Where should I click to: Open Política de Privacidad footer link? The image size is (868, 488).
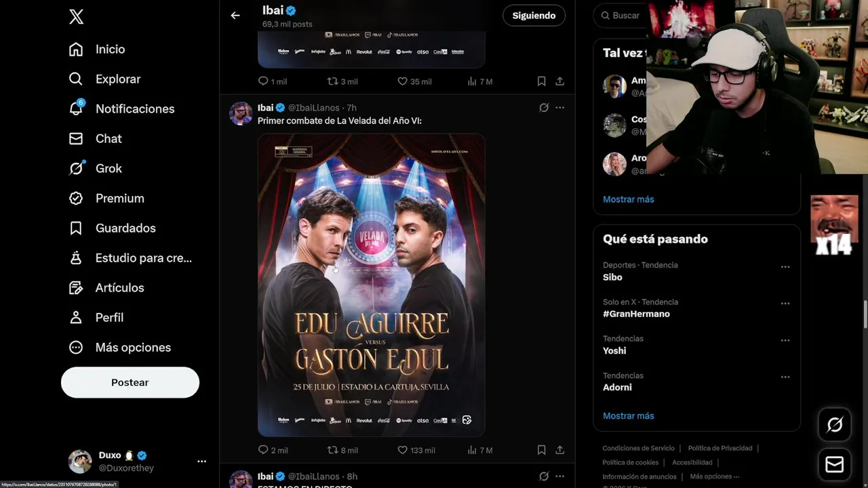point(720,448)
